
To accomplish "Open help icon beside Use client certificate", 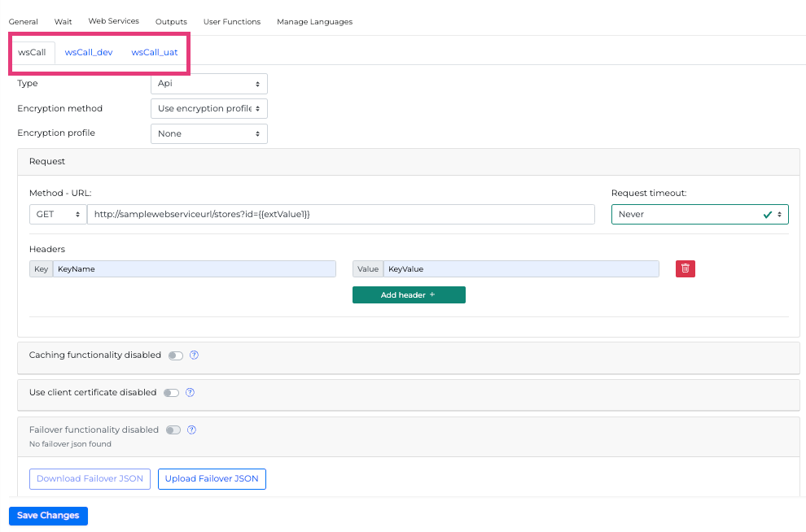I will click(x=190, y=393).
